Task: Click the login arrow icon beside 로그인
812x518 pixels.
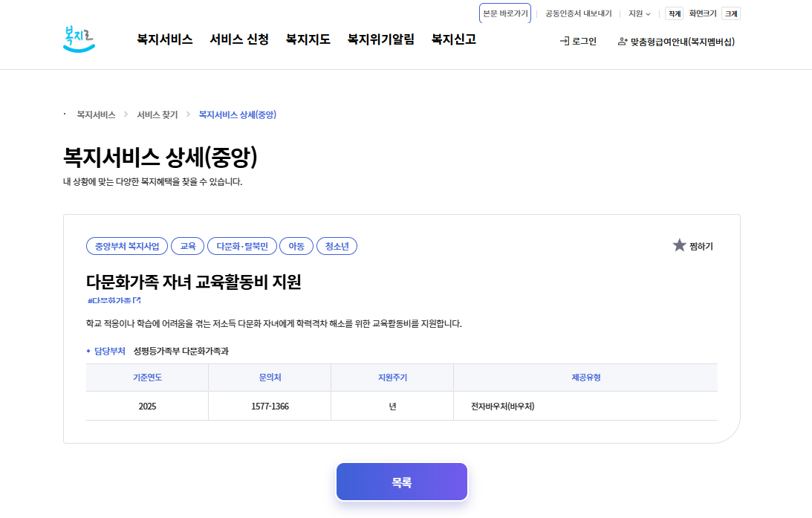Action: (565, 41)
